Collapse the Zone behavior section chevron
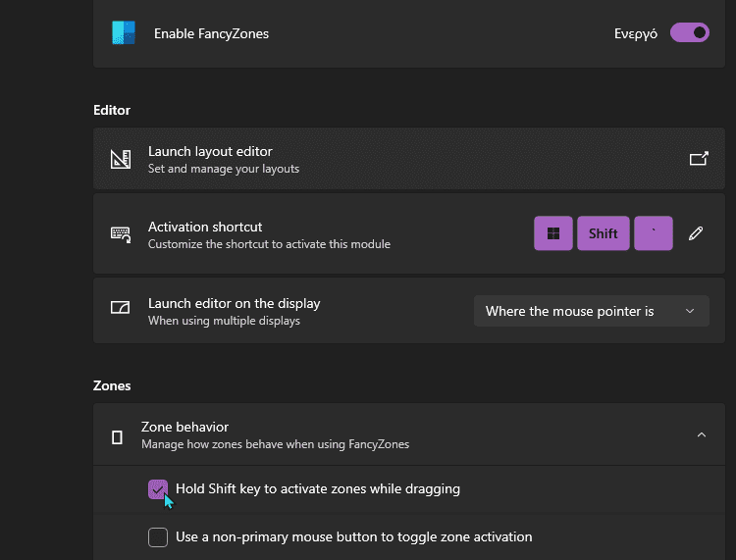736x560 pixels. pos(702,434)
